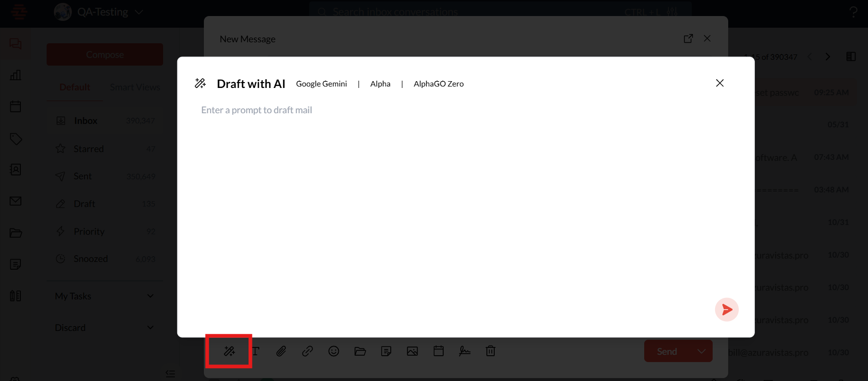The image size is (868, 381).
Task: Choose the Alpha model option
Action: [x=380, y=84]
